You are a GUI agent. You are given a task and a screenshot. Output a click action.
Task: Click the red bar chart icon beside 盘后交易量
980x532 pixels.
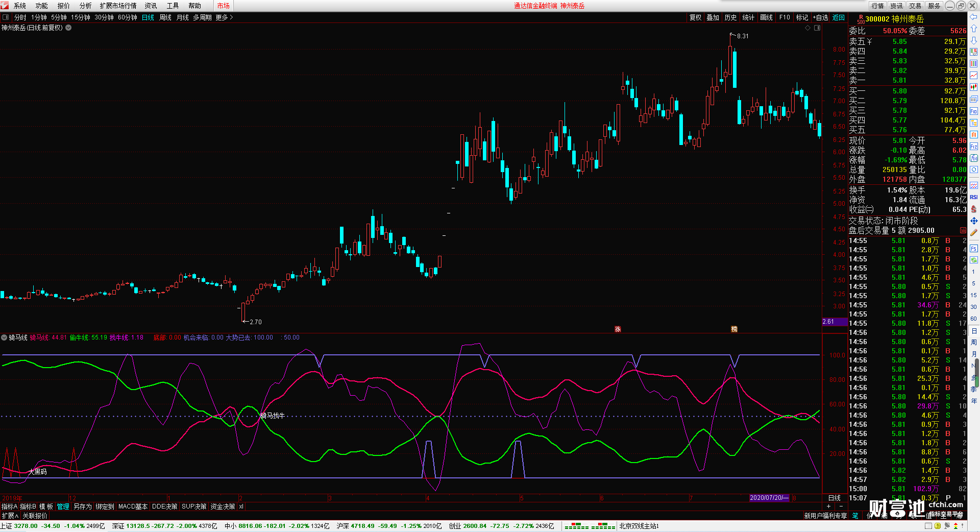coord(963,231)
